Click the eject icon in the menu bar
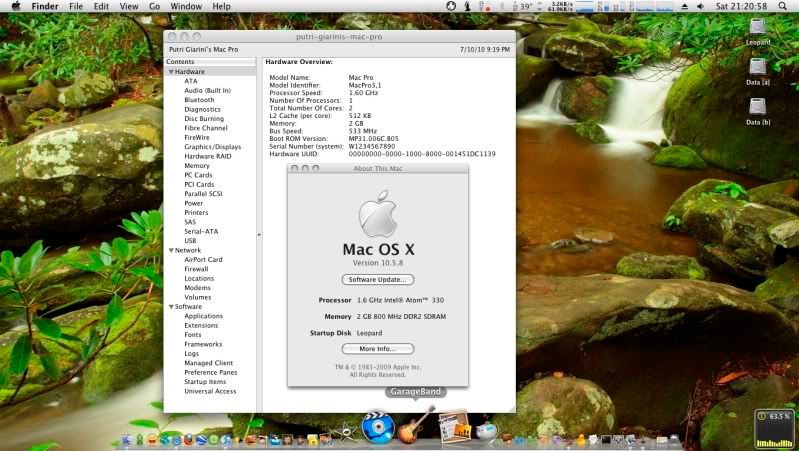Viewport: 799px width, 451px height. pyautogui.click(x=684, y=6)
